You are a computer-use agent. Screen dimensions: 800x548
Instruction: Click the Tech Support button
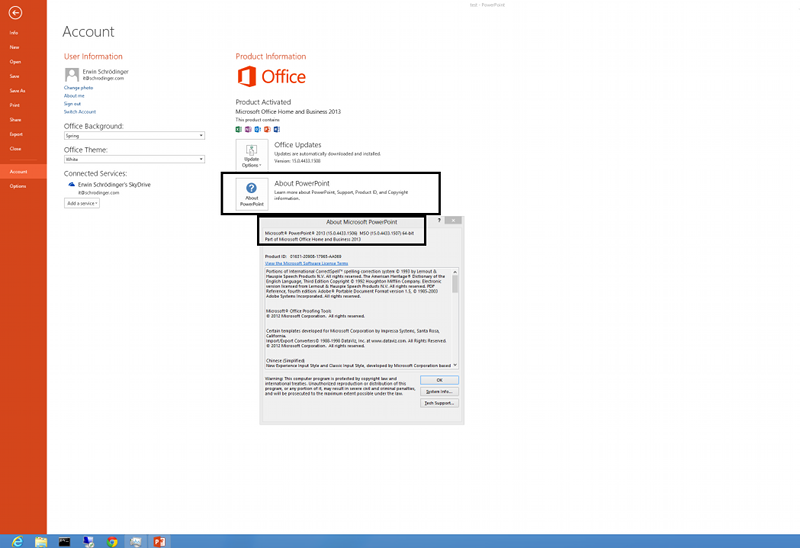coord(439,403)
